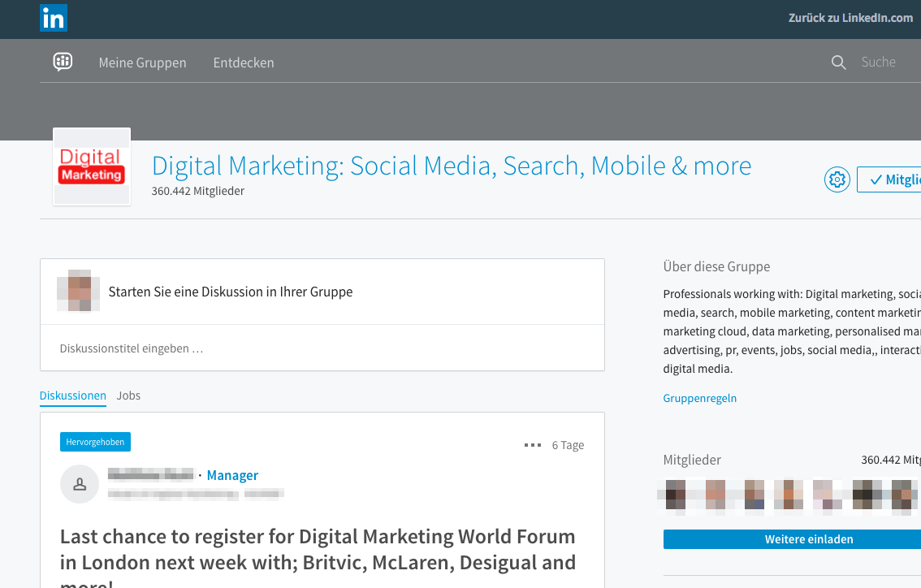
Task: Open the post options ellipsis menu
Action: [533, 445]
